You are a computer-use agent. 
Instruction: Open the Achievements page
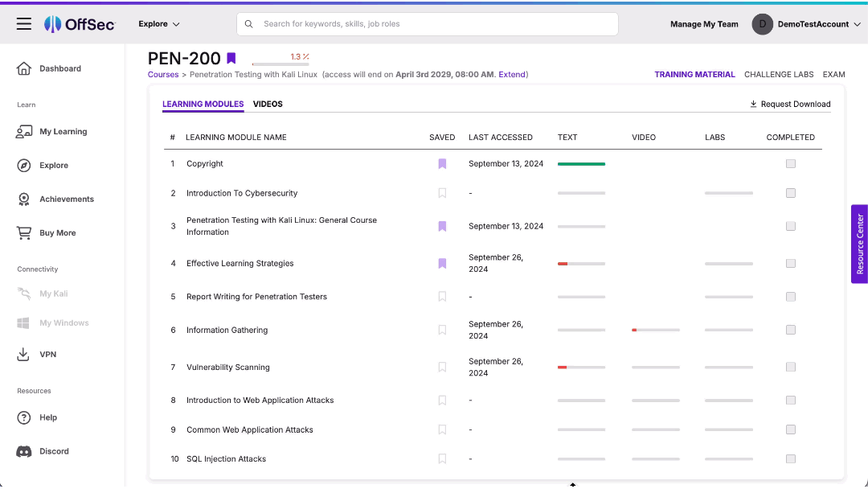pos(66,199)
